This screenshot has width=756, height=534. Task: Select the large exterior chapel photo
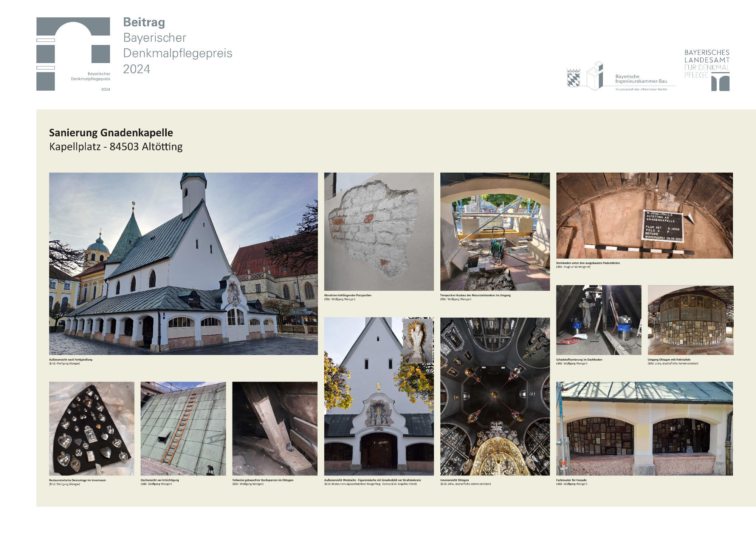183,264
